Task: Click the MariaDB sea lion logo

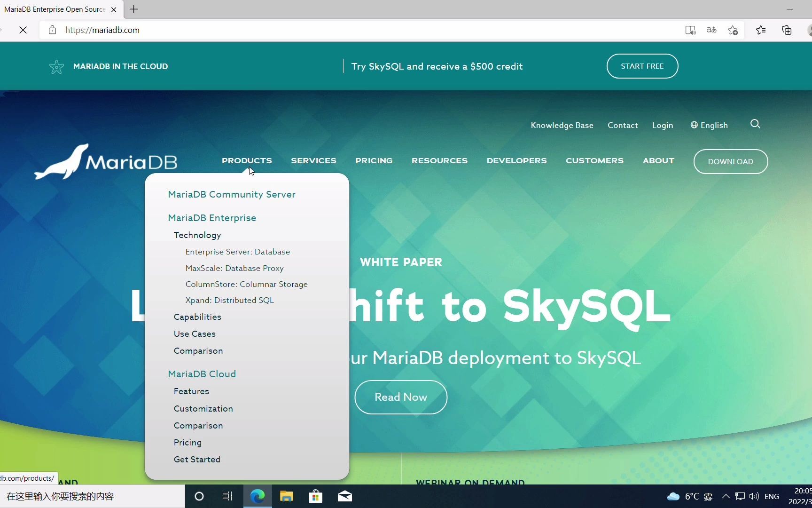Action: pos(106,161)
